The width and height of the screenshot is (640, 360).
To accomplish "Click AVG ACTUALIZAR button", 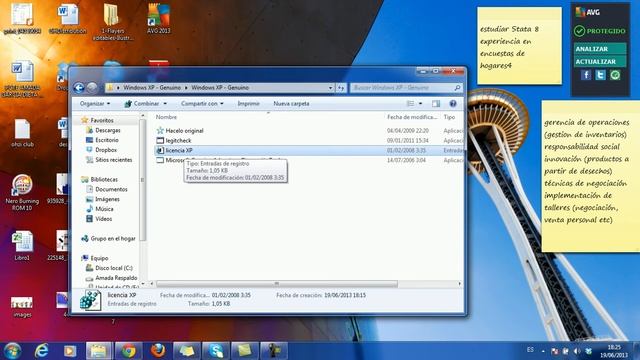I will tap(600, 62).
